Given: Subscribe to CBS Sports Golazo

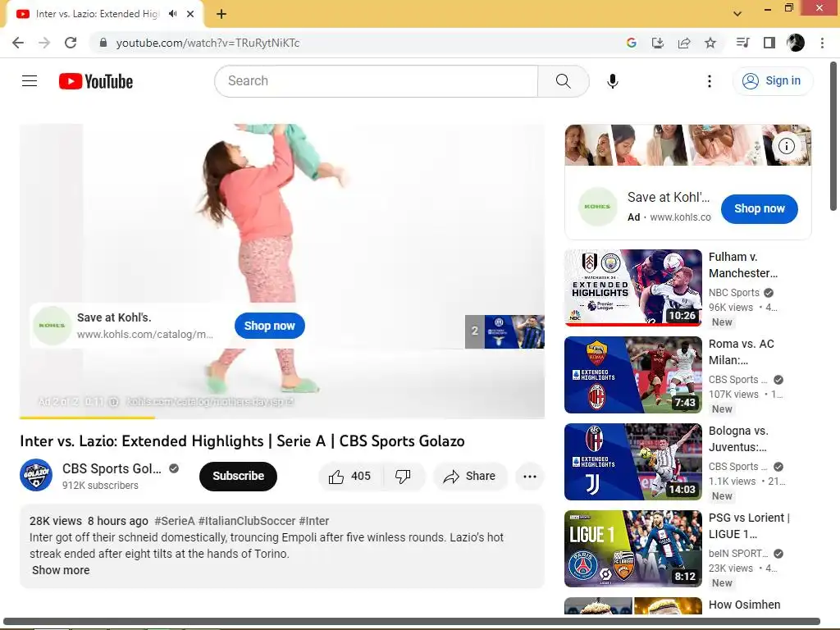Looking at the screenshot, I should click(x=239, y=477).
